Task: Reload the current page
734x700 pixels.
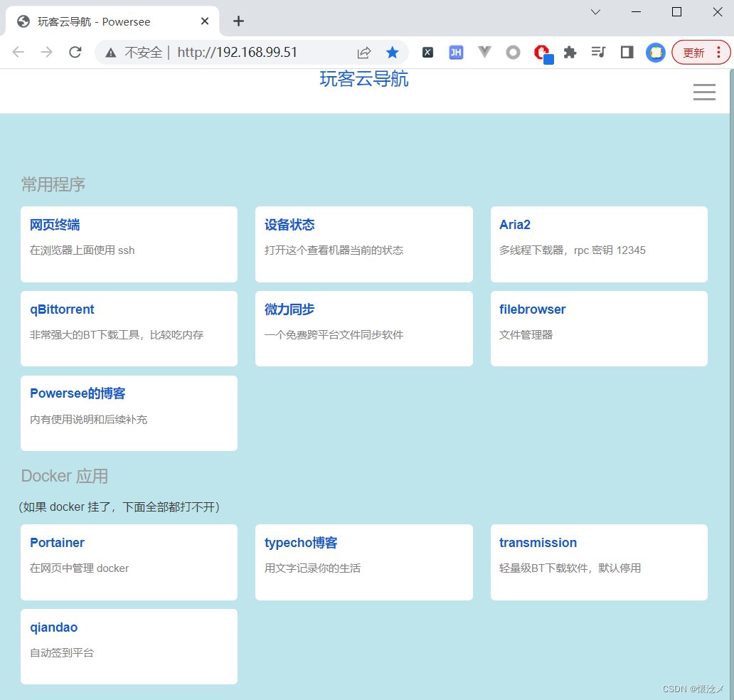Action: tap(75, 51)
